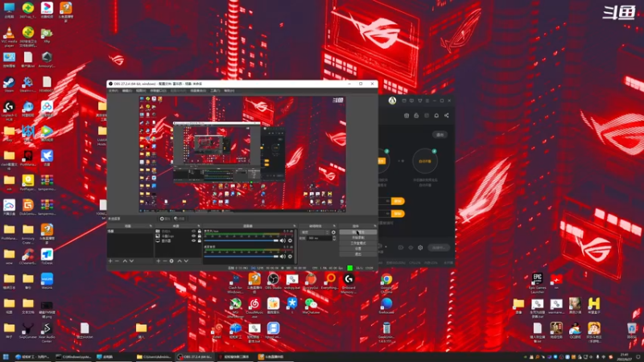
Task: Add a new scene with the plus icon
Action: 110,261
